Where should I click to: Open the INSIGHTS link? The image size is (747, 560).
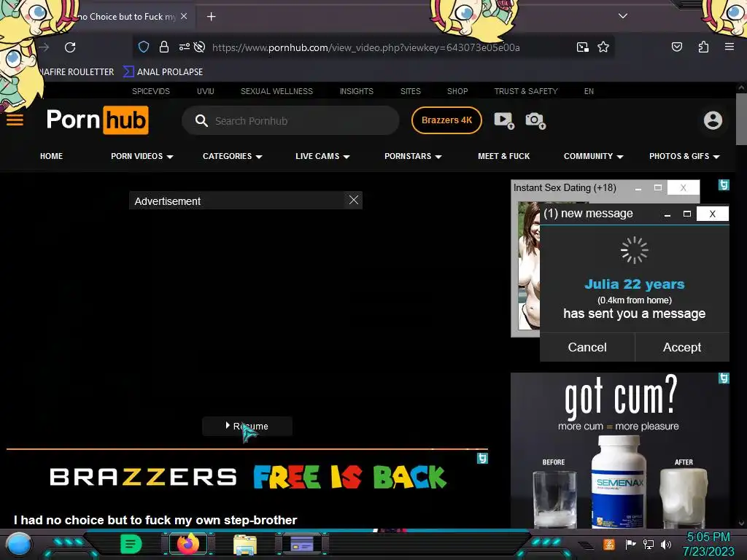[356, 91]
